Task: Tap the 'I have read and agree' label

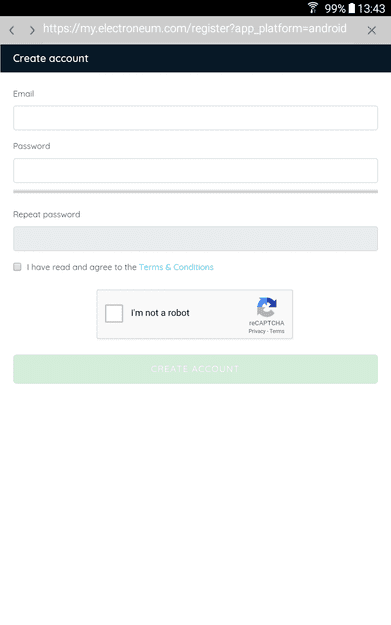Action: coord(82,267)
